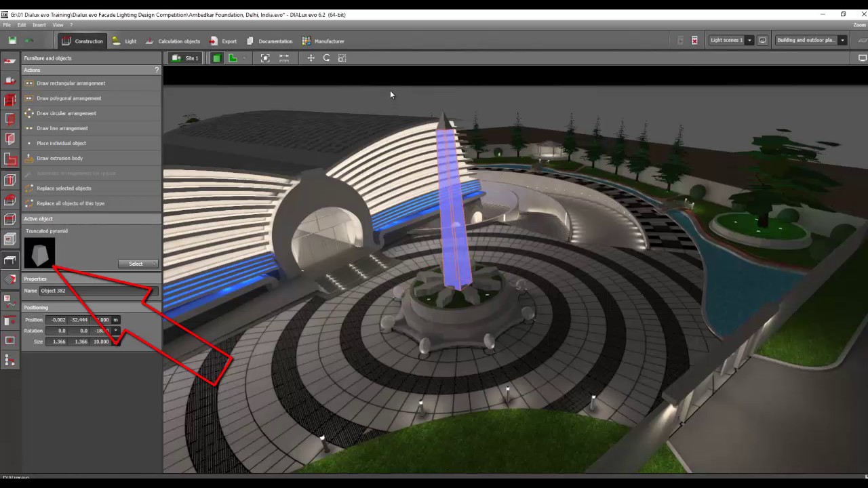Select the sidebar tool with a red square in a frame
Screen dimensions: 868x488
tap(10, 340)
